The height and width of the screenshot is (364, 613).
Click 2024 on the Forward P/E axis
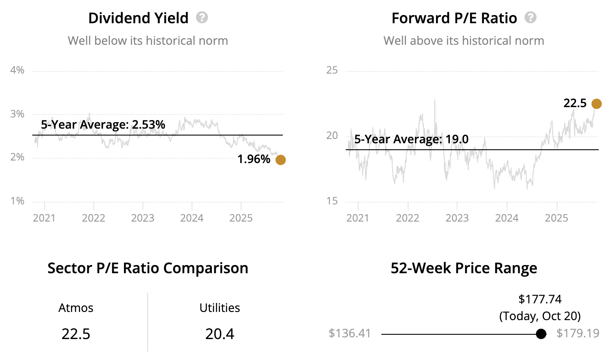click(x=507, y=218)
